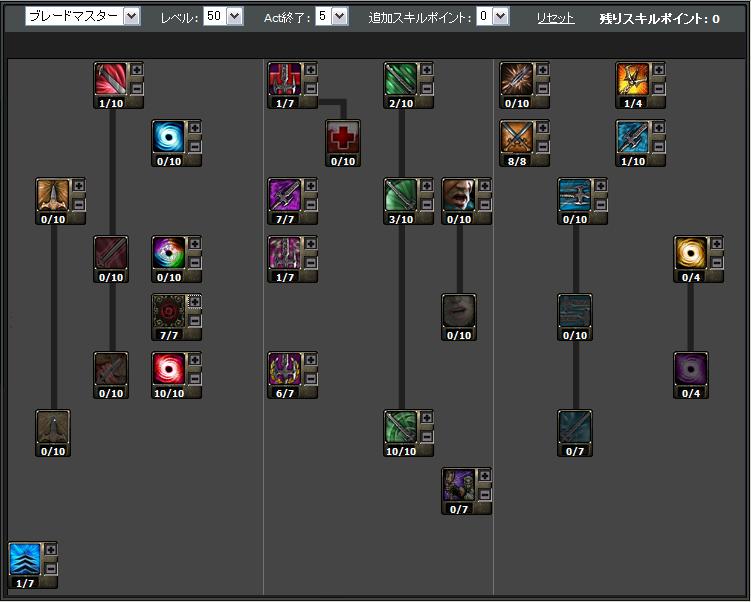Remove a point from gold laurel sword 6/7
Screen dimensions: 751x602
pos(310,378)
